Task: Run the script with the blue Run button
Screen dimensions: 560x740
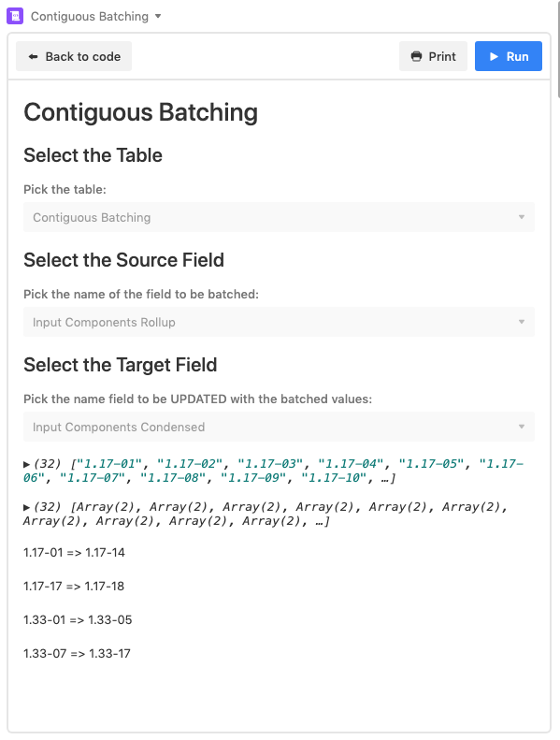Action: click(x=508, y=57)
